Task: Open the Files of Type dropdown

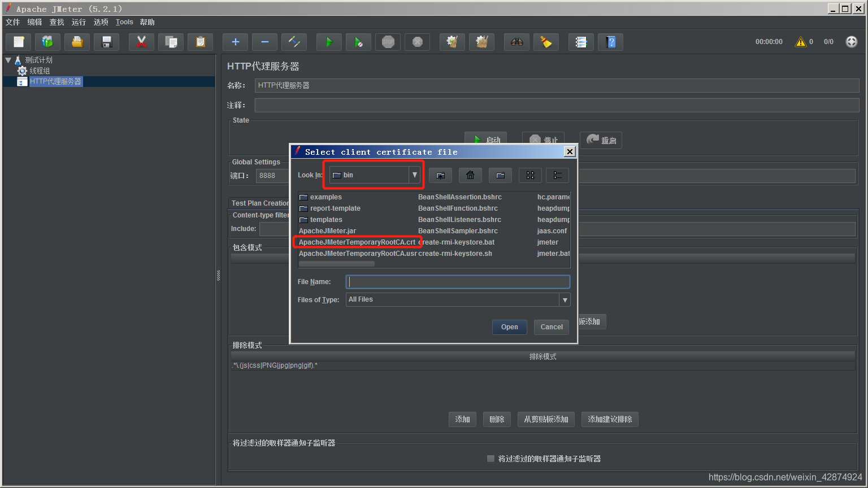Action: point(565,300)
